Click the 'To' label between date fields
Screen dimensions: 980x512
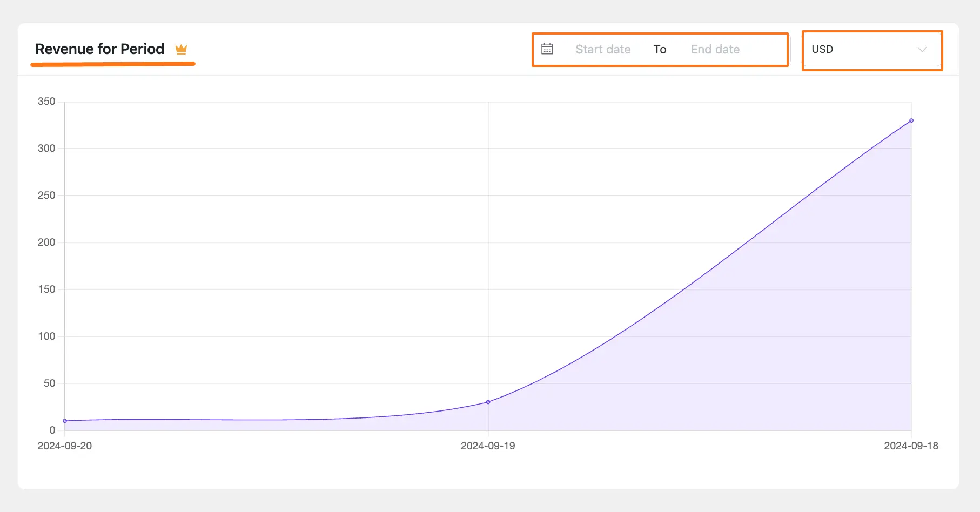click(x=660, y=49)
